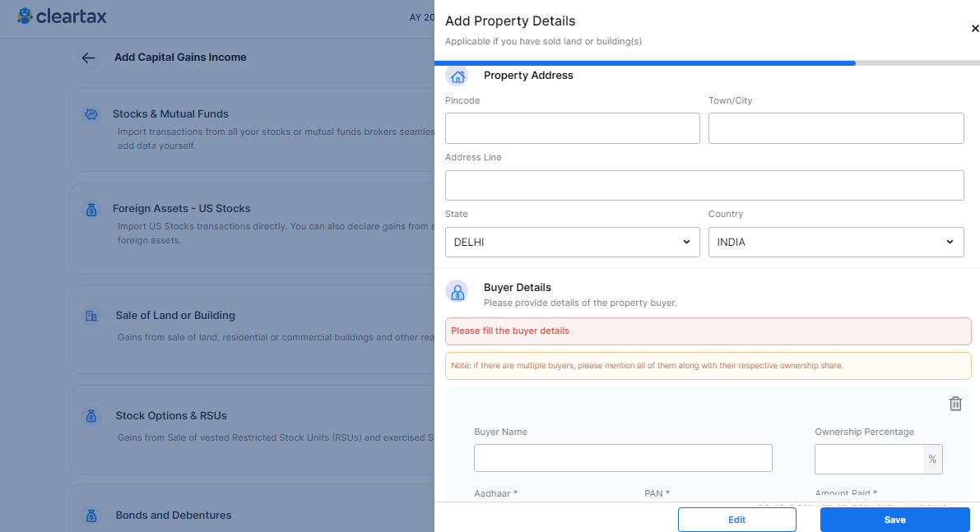Click the Stock Options & RSUs icon
Screen dimensions: 980x532
[91, 416]
